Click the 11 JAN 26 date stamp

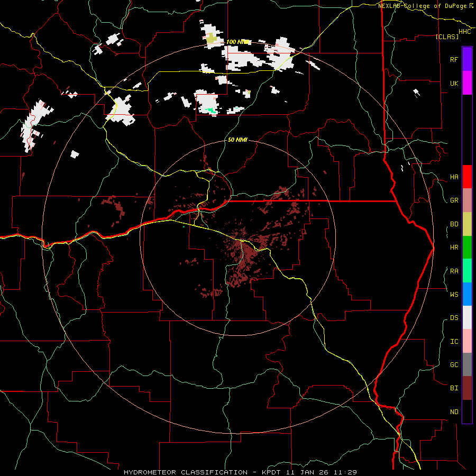[308, 472]
